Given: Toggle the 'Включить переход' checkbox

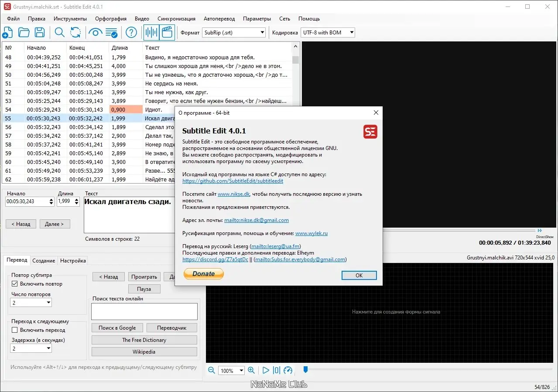Looking at the screenshot, I should [15, 330].
